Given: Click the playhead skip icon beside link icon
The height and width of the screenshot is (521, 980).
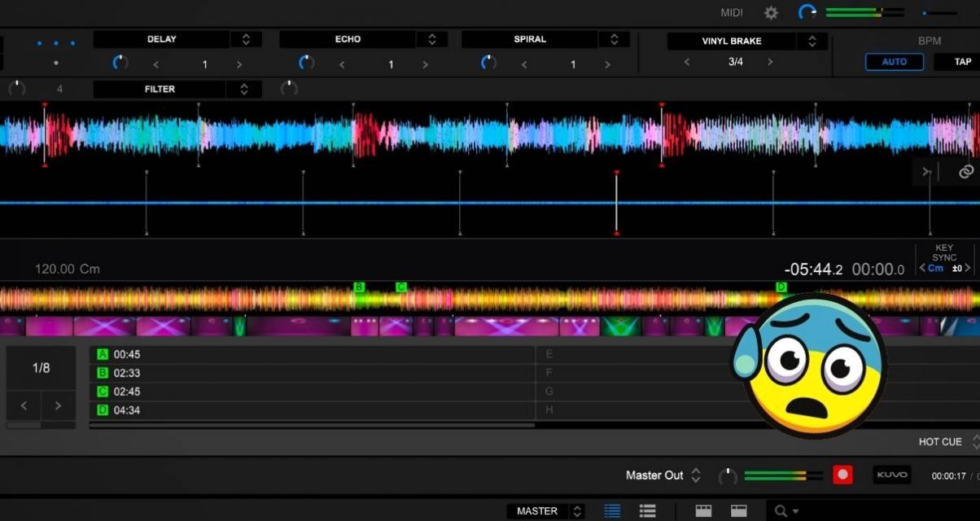Looking at the screenshot, I should click(926, 172).
